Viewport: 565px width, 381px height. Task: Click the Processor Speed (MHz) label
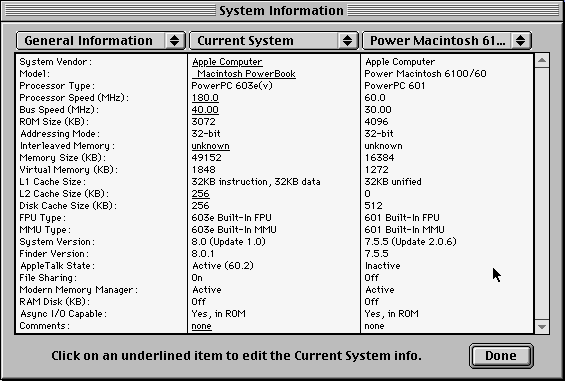(74, 98)
